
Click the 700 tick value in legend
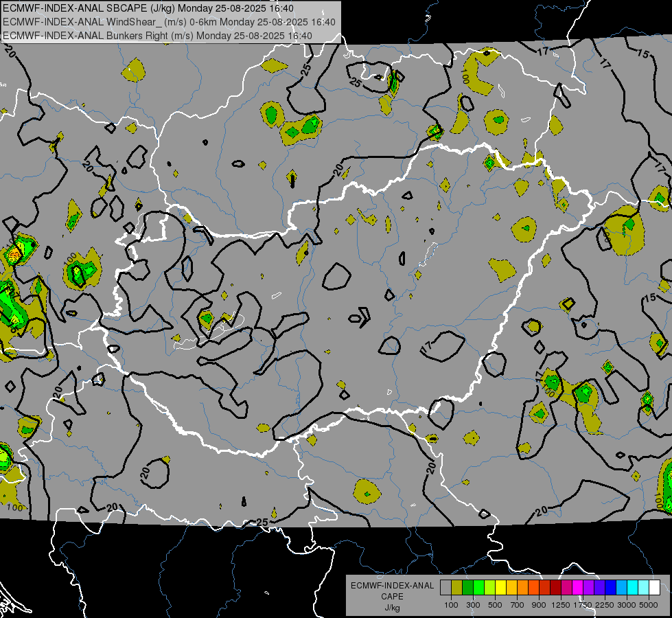coord(518,605)
